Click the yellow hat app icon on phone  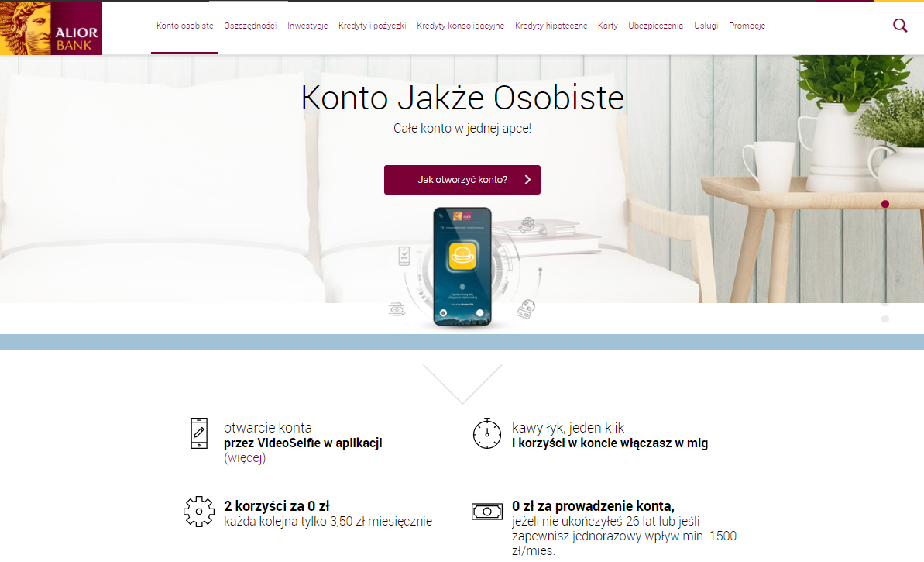[462, 256]
